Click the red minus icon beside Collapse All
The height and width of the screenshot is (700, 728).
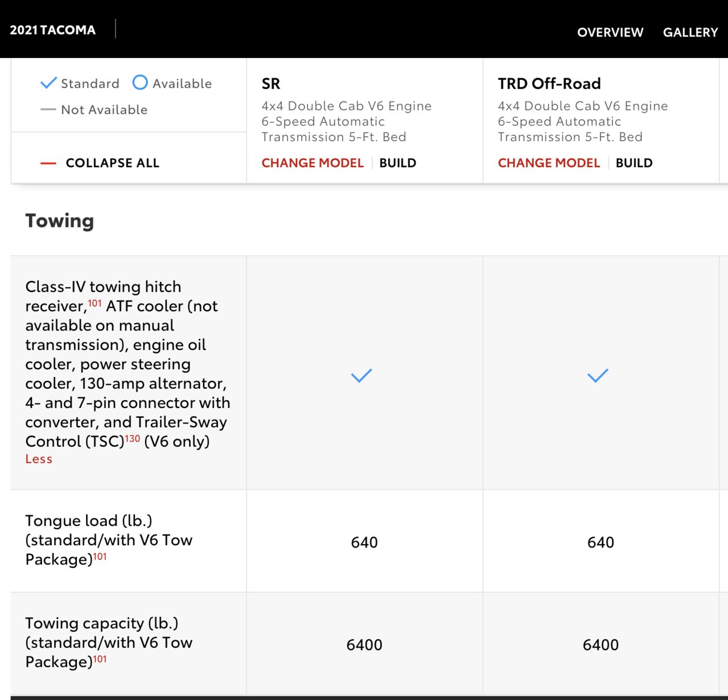tap(48, 163)
